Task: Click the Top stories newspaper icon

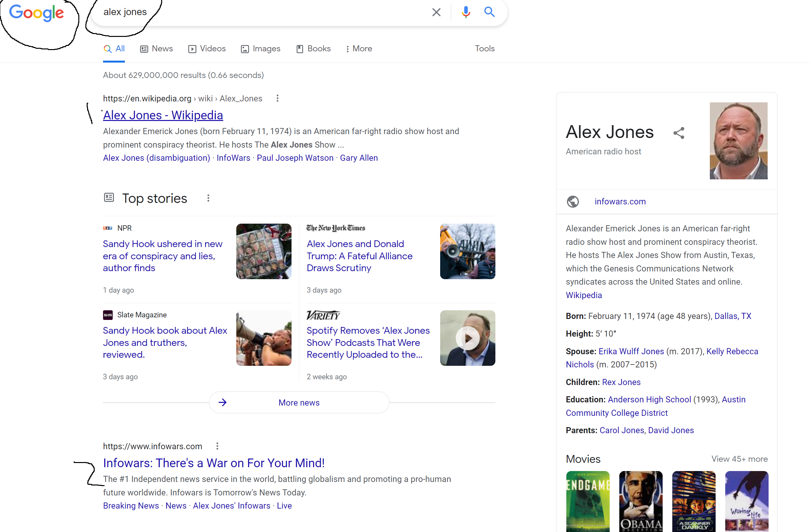Action: [x=109, y=197]
